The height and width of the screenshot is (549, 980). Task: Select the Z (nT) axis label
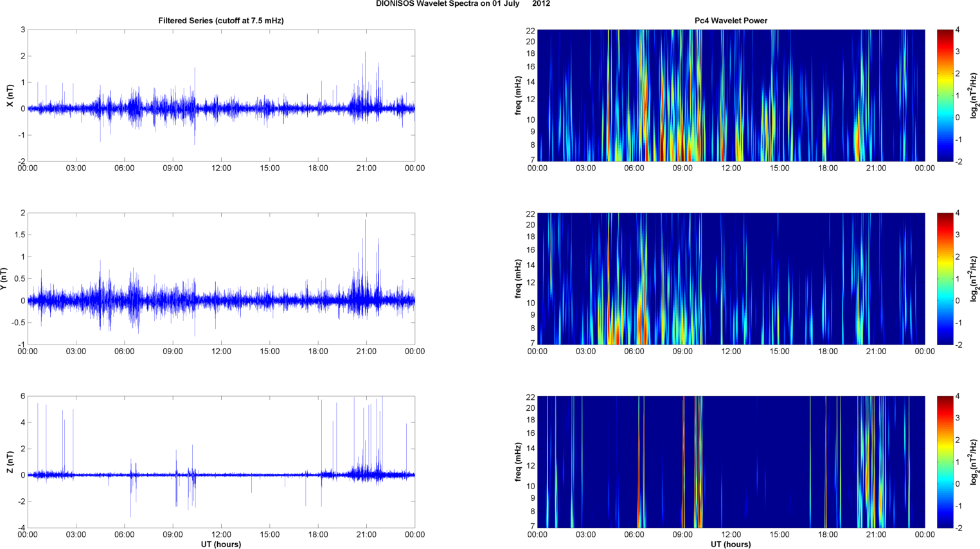(x=10, y=462)
